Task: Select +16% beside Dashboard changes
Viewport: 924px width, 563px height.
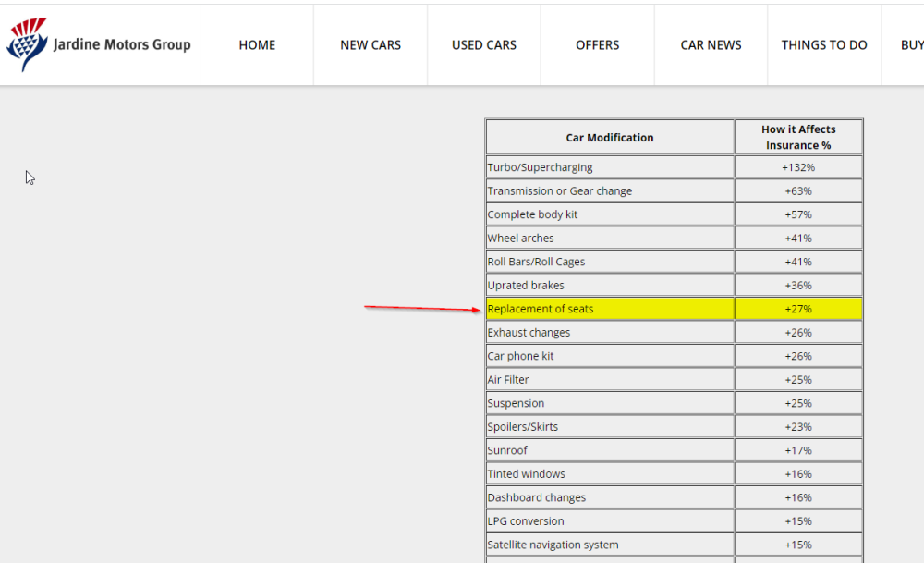Action: pos(798,497)
